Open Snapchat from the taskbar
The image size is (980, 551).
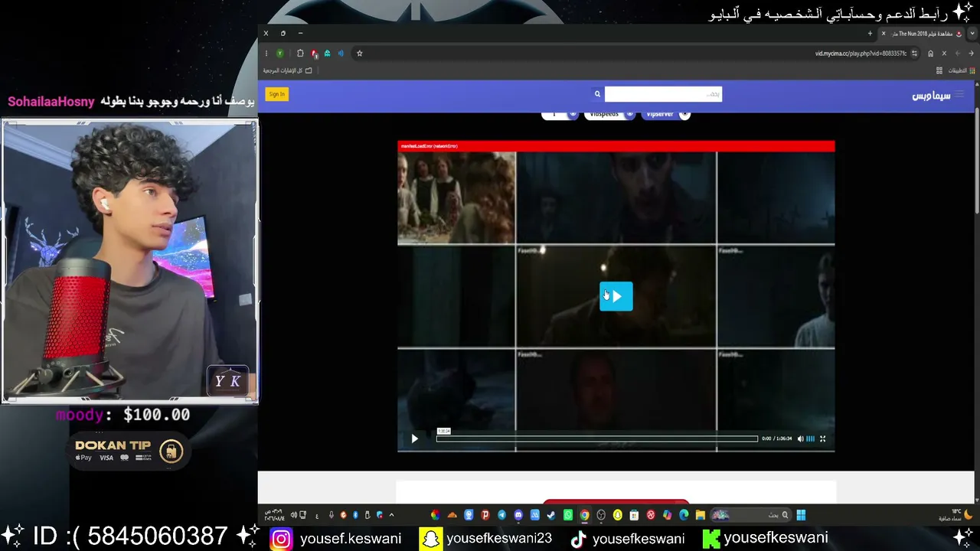618,515
